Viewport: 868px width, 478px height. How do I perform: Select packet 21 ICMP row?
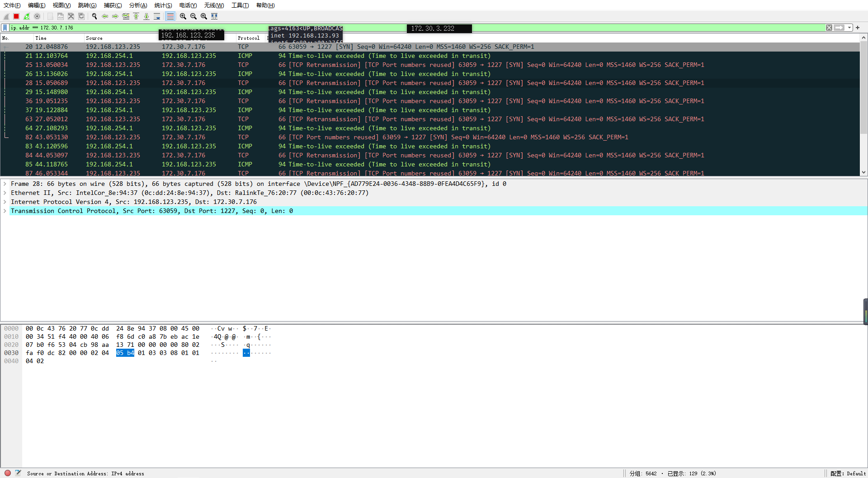[x=430, y=56]
